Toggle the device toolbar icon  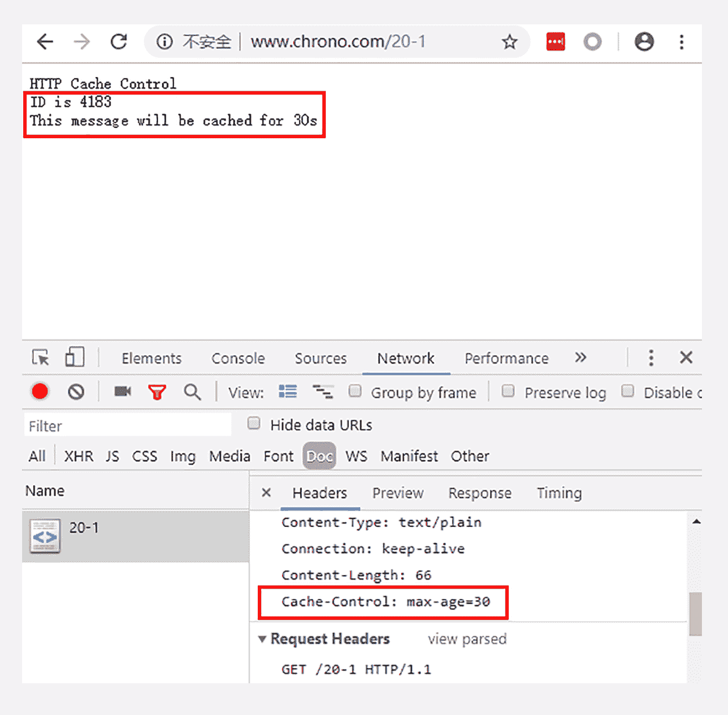tap(75, 357)
